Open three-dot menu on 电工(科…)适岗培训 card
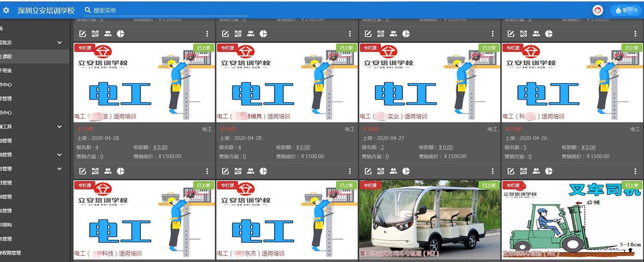The image size is (644, 262). tap(635, 171)
